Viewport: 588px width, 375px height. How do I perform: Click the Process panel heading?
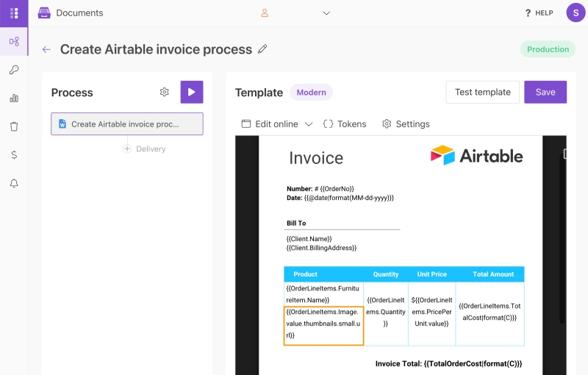coord(72,93)
